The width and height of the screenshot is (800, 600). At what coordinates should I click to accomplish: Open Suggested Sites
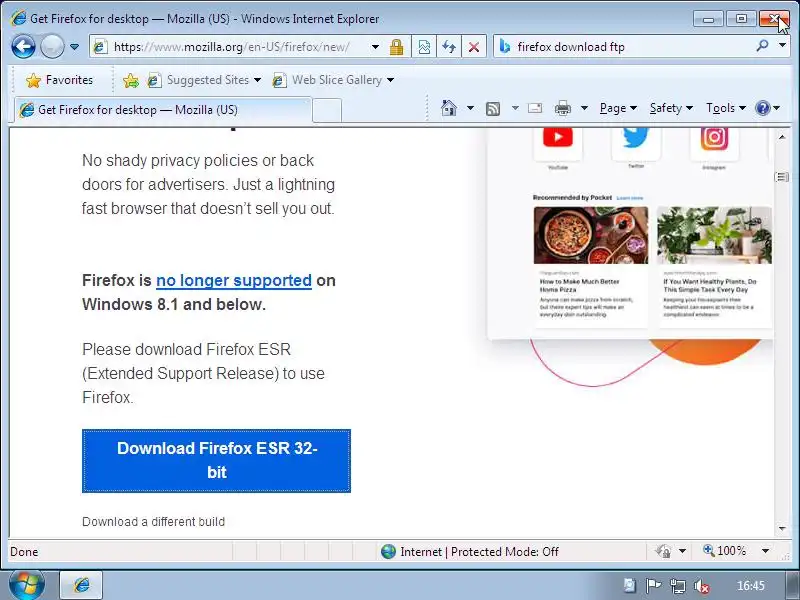tap(204, 80)
